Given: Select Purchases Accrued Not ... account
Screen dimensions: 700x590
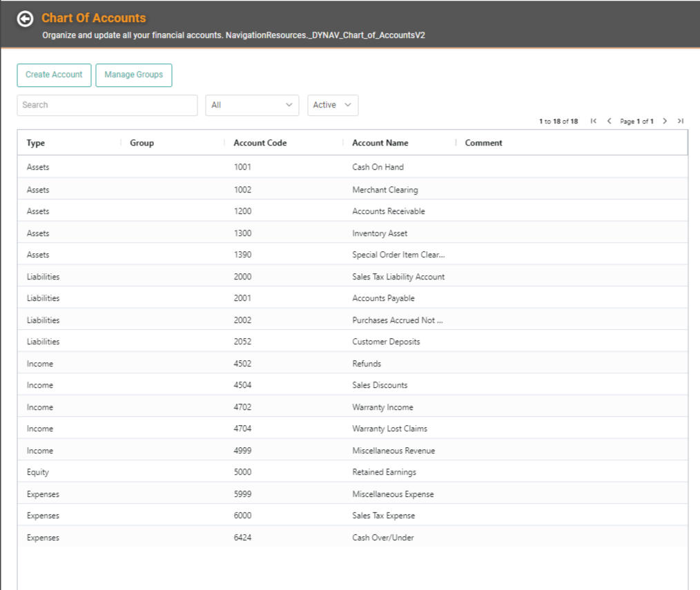Looking at the screenshot, I should coord(398,320).
